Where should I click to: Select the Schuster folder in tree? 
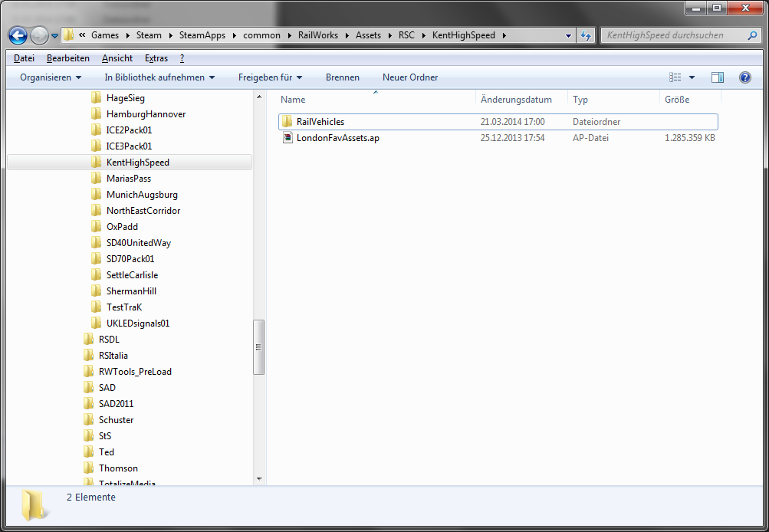117,420
